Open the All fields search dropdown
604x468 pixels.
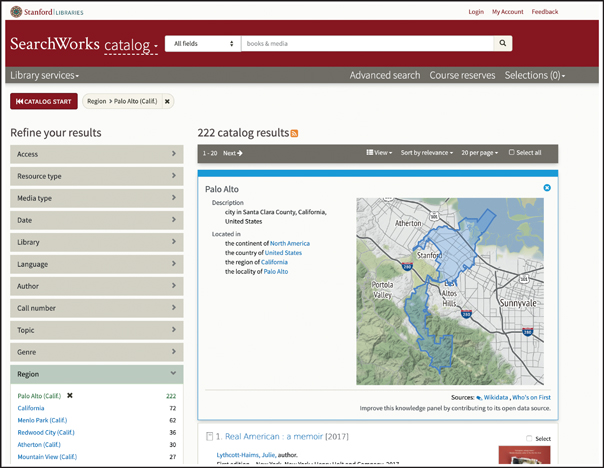[203, 44]
